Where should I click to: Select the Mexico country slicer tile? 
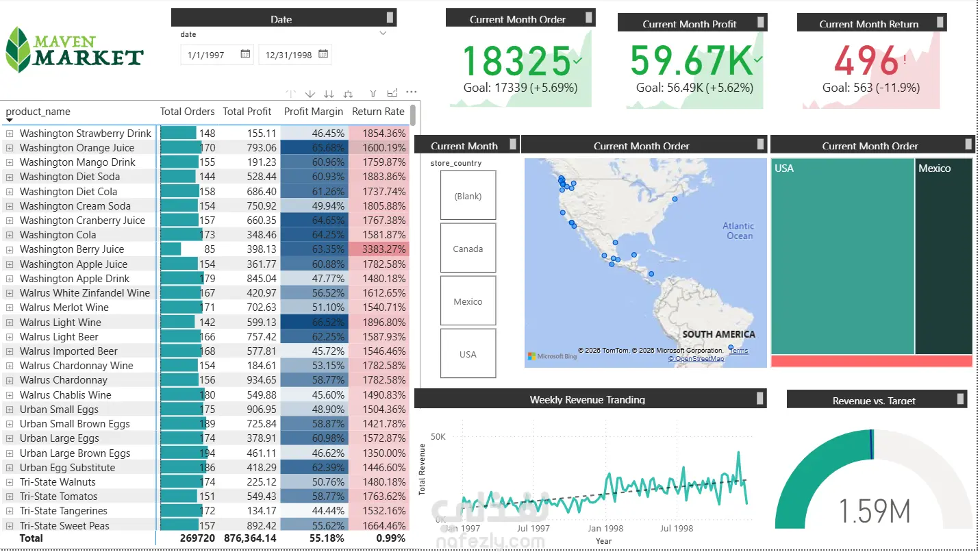coord(468,301)
